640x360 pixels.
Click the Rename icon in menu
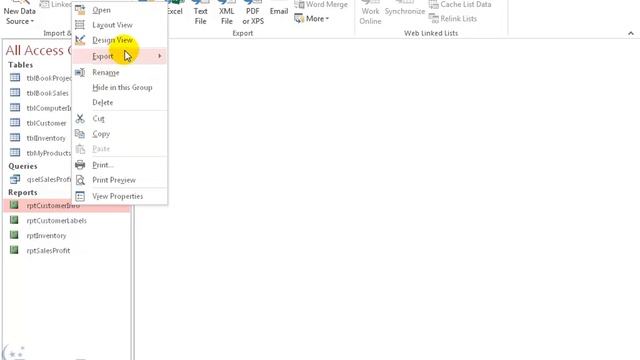80,72
